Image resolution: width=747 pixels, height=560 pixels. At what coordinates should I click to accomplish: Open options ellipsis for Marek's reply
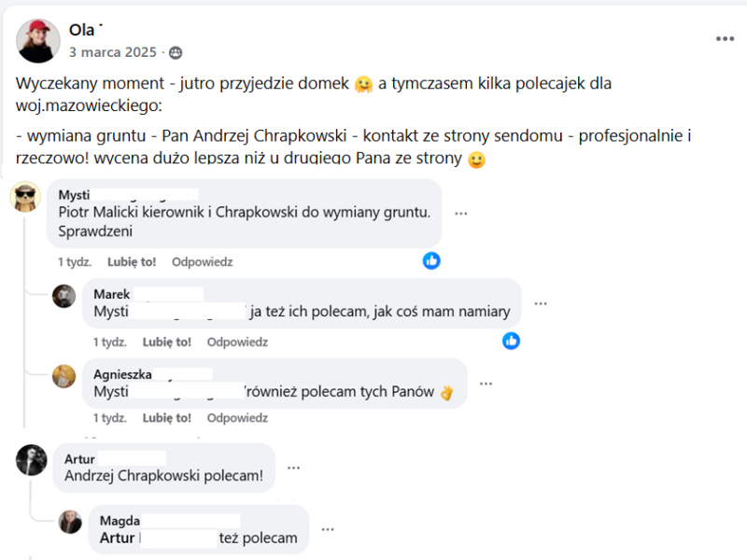(540, 302)
